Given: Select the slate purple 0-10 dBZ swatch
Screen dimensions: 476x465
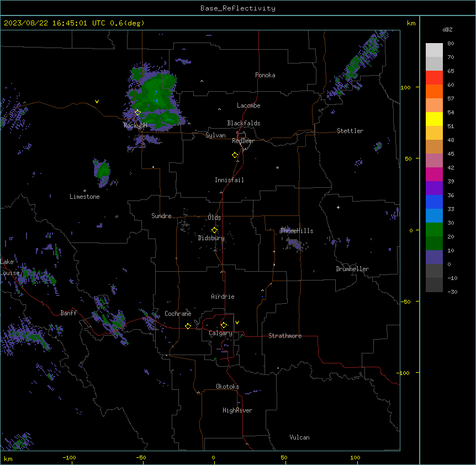Looking at the screenshot, I should pos(434,257).
